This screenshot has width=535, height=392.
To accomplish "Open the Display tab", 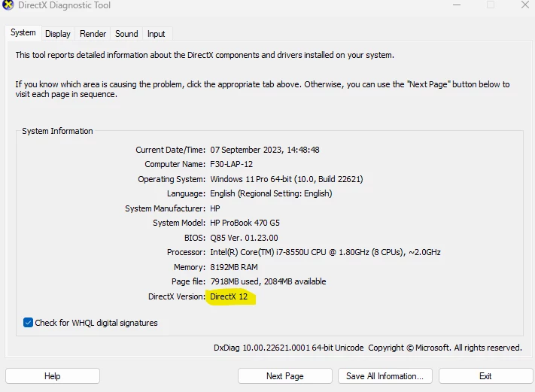I will [x=58, y=34].
